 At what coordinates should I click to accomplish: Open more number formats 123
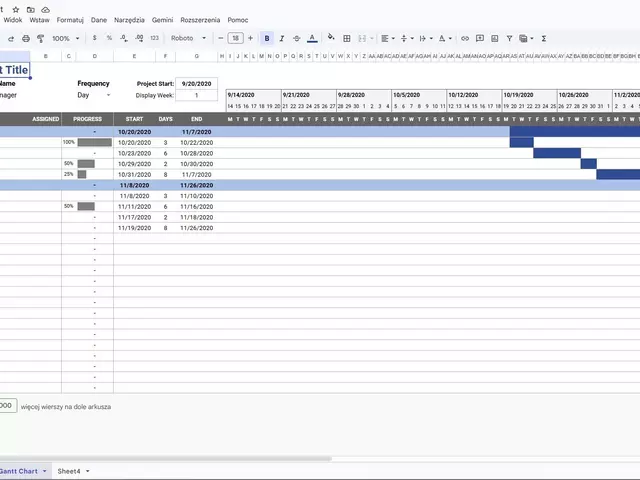pos(154,38)
